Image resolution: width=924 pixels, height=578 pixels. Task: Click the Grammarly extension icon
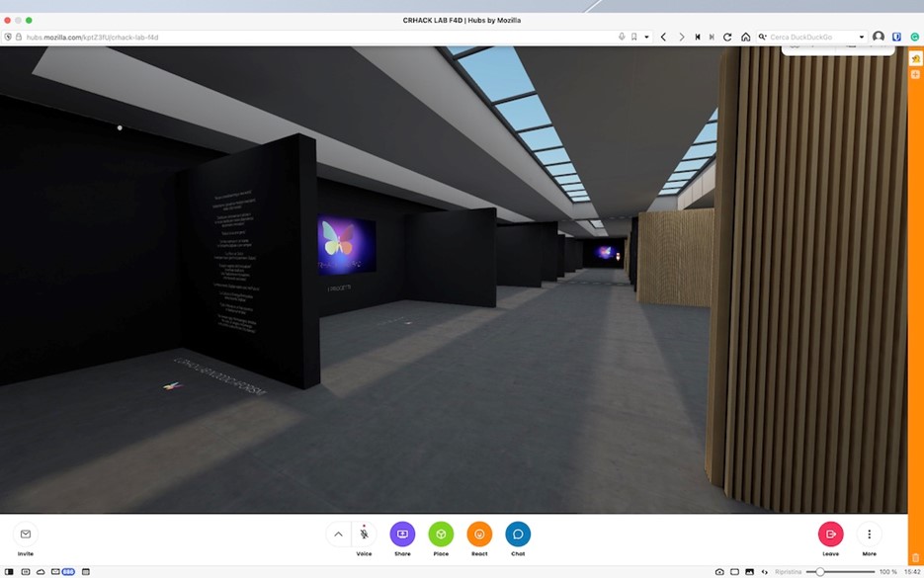(x=914, y=37)
